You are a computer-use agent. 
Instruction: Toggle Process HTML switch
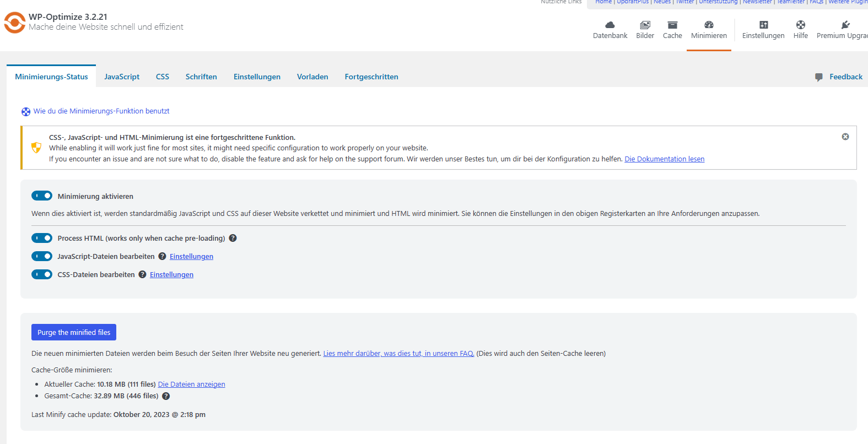42,238
